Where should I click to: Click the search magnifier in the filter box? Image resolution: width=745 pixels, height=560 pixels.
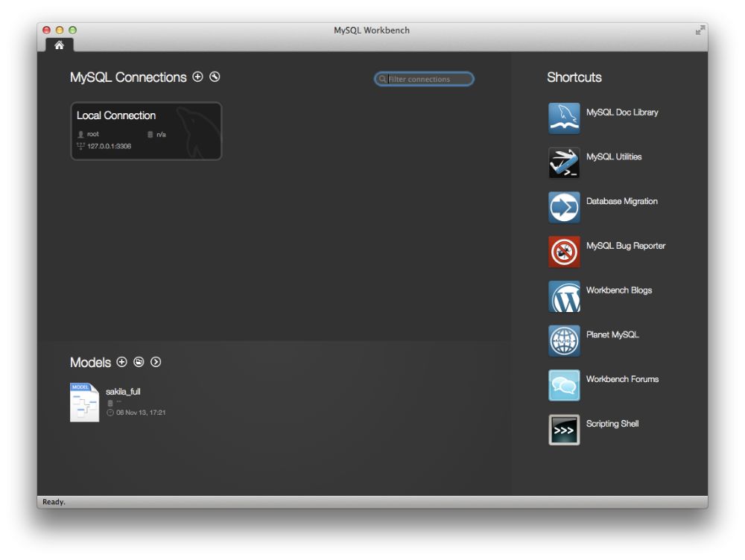coord(382,79)
